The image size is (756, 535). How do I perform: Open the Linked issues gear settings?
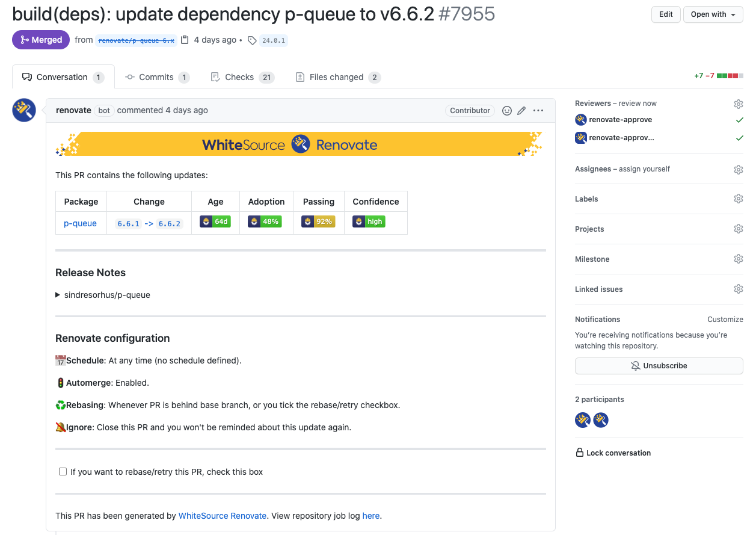(739, 289)
